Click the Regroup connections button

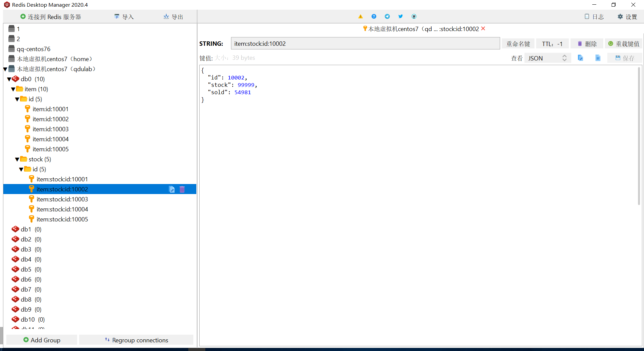pos(136,340)
